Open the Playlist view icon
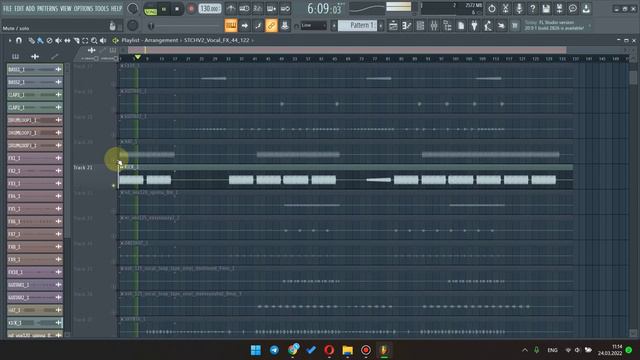640x360 pixels. coord(393,26)
